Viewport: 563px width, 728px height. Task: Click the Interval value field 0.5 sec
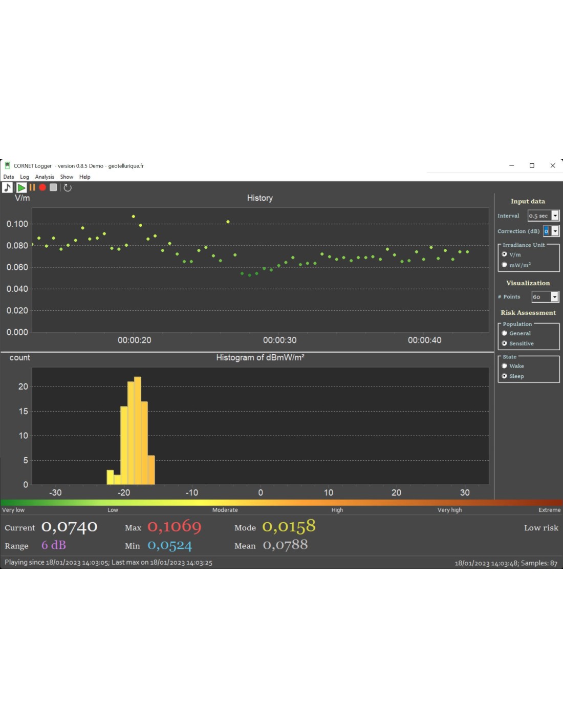[539, 216]
